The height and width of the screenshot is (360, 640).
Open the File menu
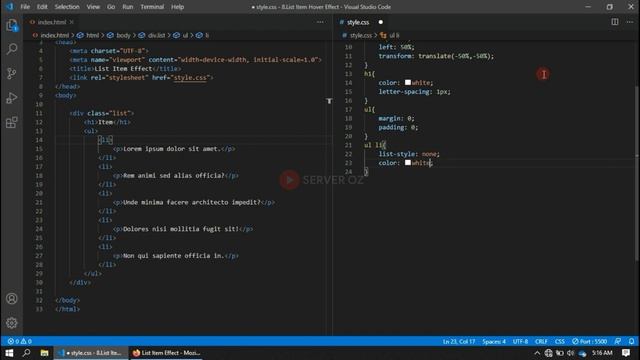click(25, 7)
